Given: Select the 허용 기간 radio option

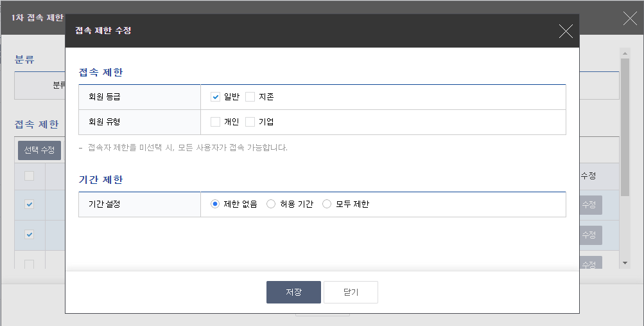Looking at the screenshot, I should point(271,204).
